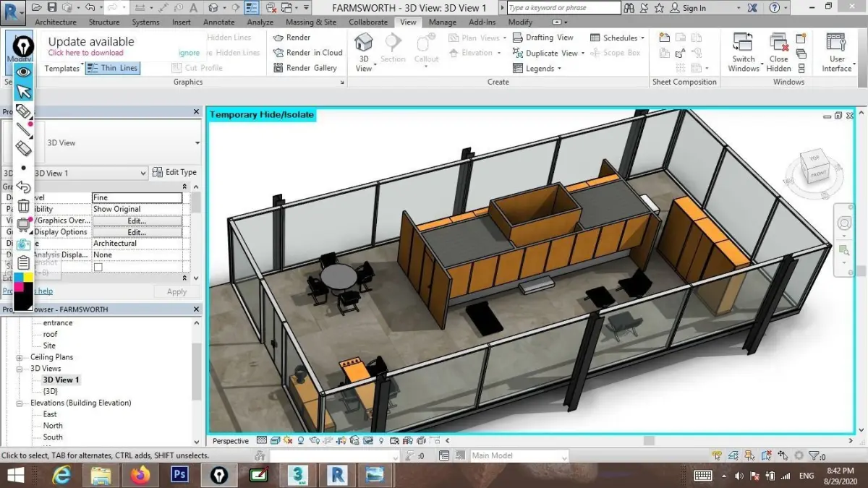Open the Annotate ribbon tab
This screenshot has height=488, width=868.
[218, 22]
